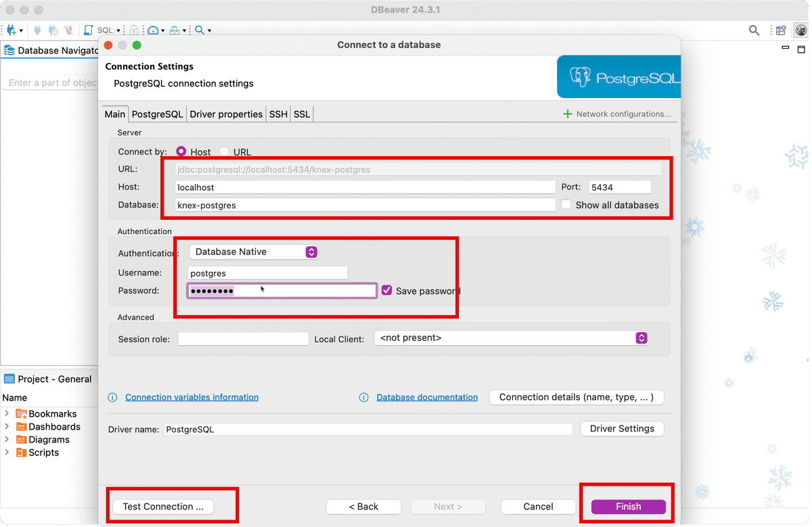Expand the Diagrams tree node
The height and width of the screenshot is (527, 812).
tap(7, 439)
